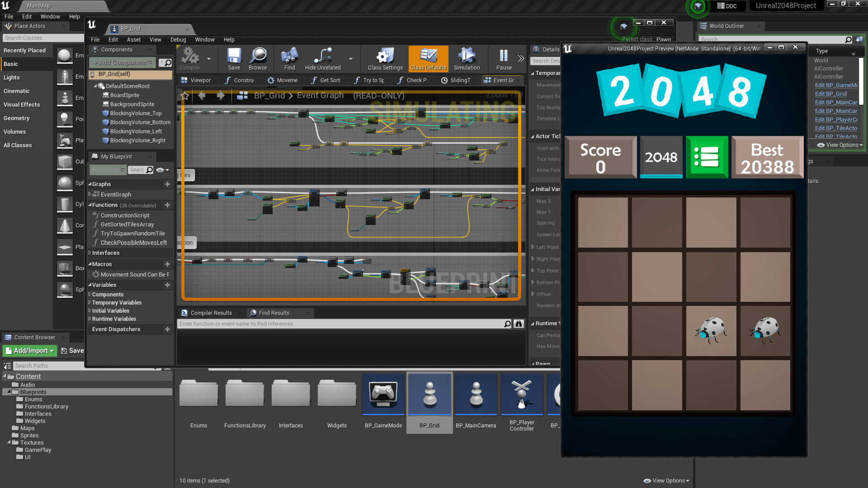The image size is (868, 488).
Task: Expand Temporary Variables category
Action: pos(90,303)
